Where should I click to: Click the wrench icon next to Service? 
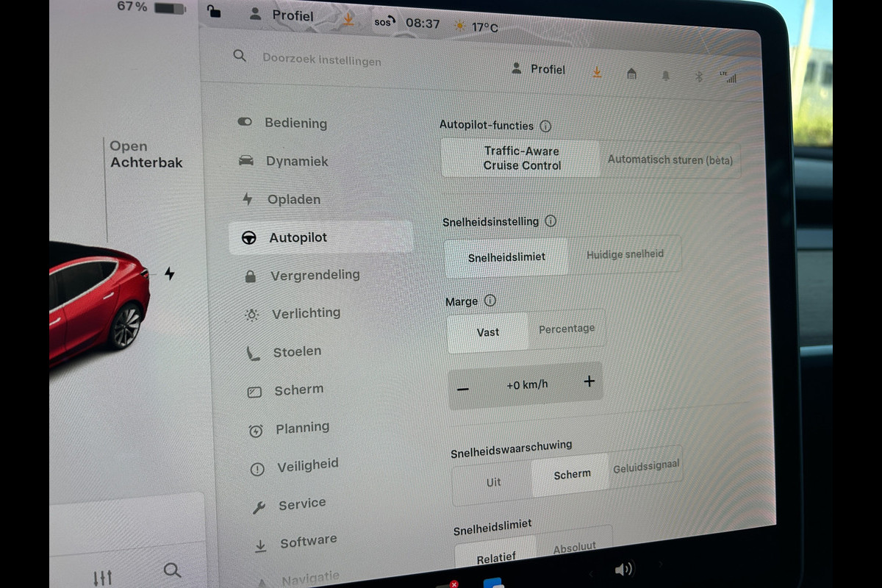[259, 507]
